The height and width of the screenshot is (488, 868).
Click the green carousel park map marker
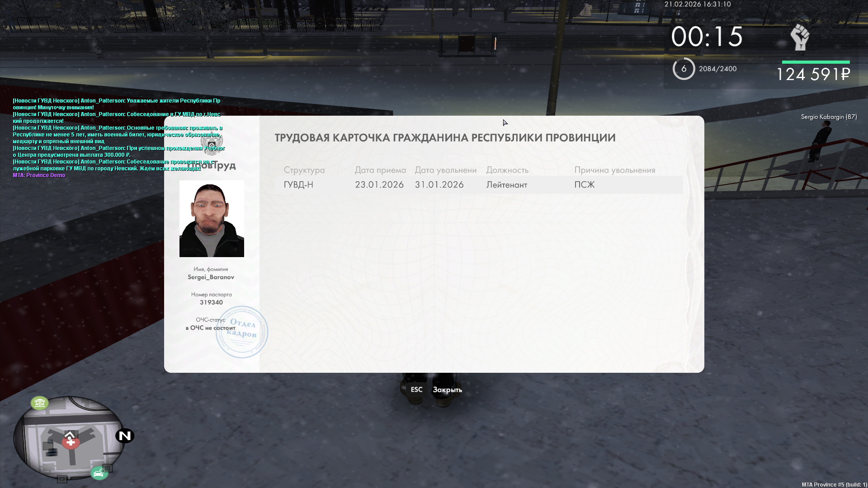pyautogui.click(x=39, y=402)
